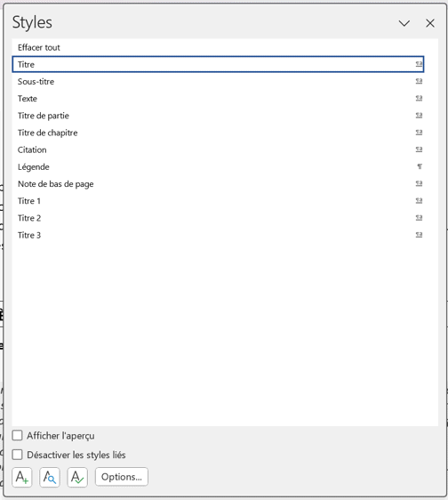The height and width of the screenshot is (500, 448).
Task: Click linked style icon beside Titre 3
Action: 419,235
